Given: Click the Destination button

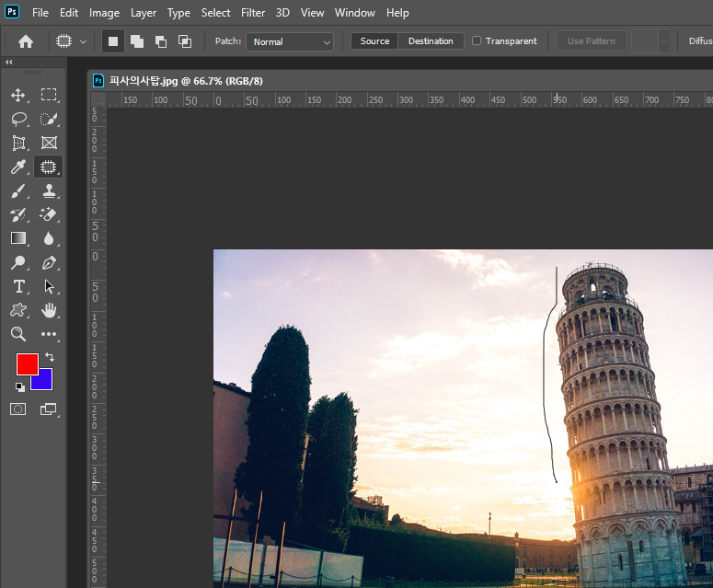Looking at the screenshot, I should (x=431, y=41).
